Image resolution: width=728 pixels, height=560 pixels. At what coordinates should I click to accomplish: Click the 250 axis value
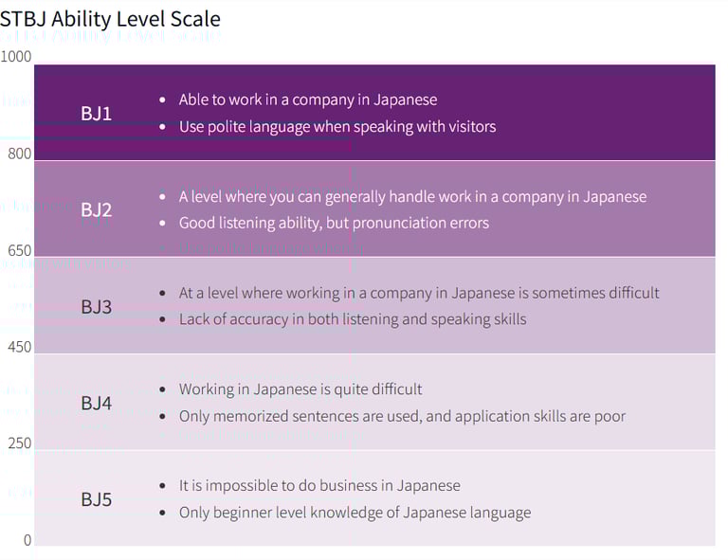(19, 443)
